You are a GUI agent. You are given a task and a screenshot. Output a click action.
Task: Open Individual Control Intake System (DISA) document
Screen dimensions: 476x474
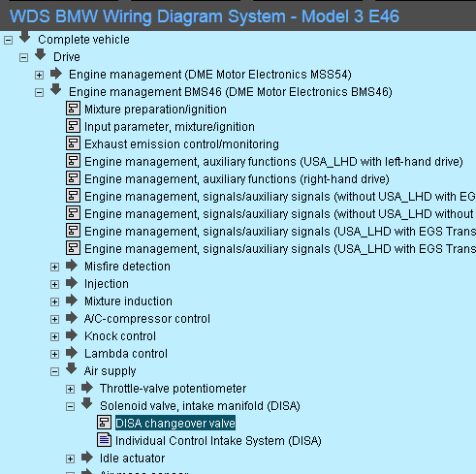click(x=218, y=441)
